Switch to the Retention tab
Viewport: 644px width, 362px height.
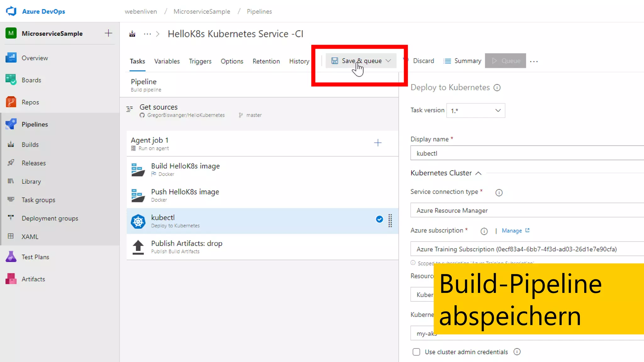coord(266,61)
